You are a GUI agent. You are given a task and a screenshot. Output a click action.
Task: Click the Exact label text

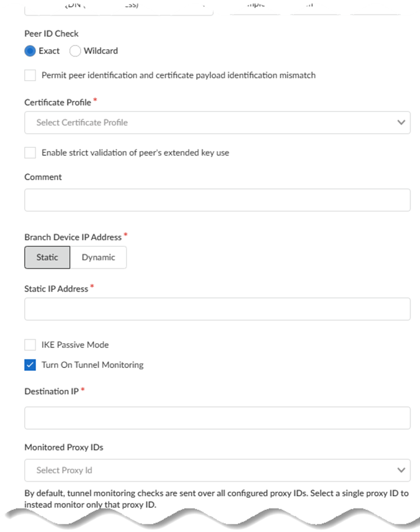(49, 51)
